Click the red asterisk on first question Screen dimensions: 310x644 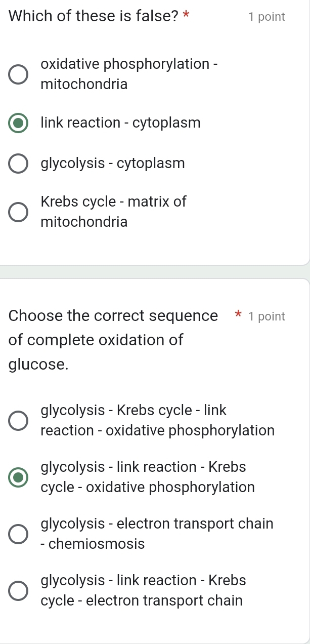coord(186,16)
